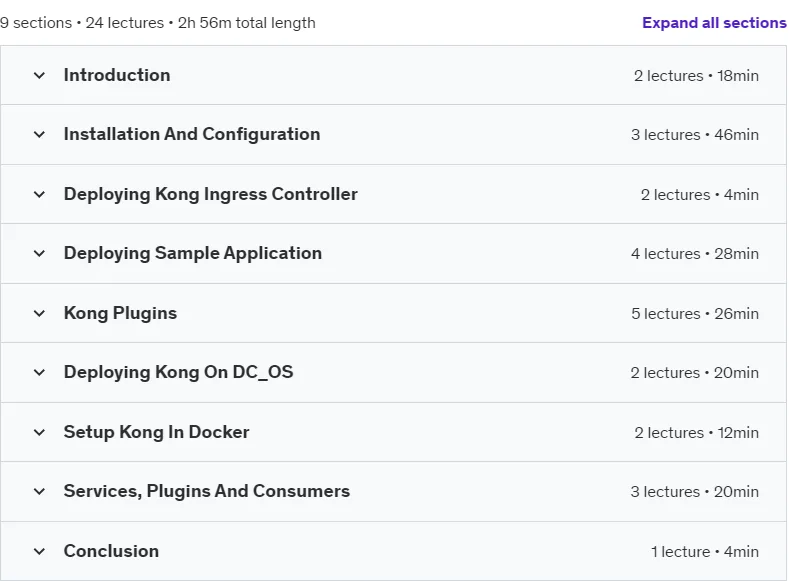This screenshot has height=581, width=789.
Task: Open Services, Plugins And Consumers title
Action: [x=206, y=491]
